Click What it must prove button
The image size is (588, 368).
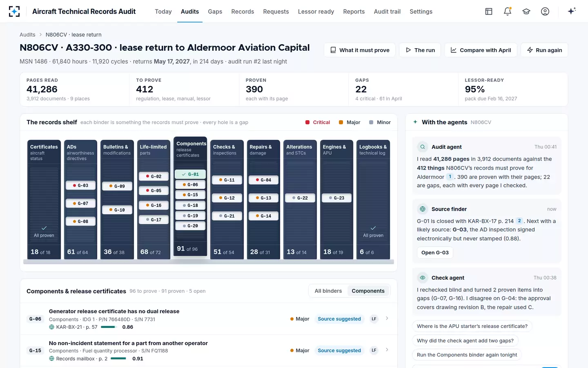360,50
